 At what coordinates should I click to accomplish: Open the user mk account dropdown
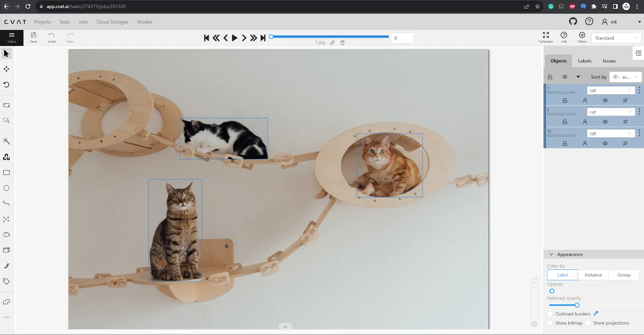621,22
